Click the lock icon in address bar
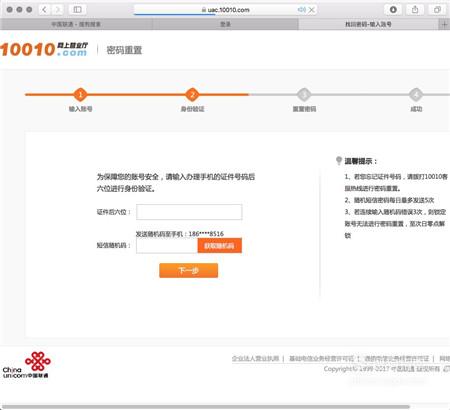Screen dimensions: 450x410 coord(204,10)
